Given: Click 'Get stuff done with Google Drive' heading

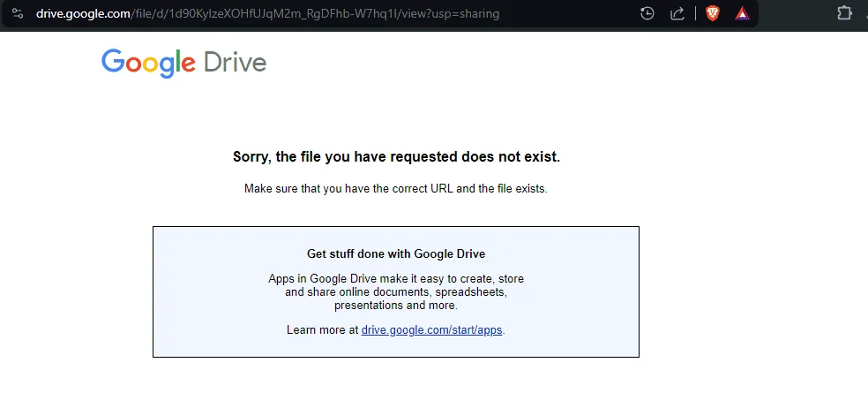Looking at the screenshot, I should click(x=396, y=253).
